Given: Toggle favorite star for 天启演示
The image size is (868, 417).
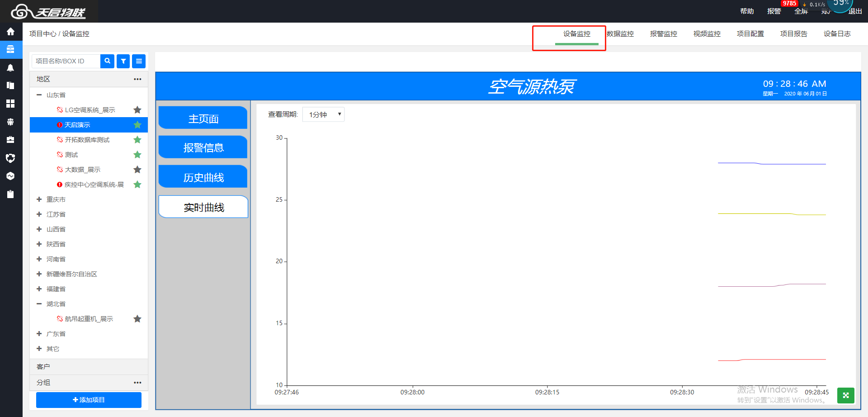Looking at the screenshot, I should [x=137, y=125].
